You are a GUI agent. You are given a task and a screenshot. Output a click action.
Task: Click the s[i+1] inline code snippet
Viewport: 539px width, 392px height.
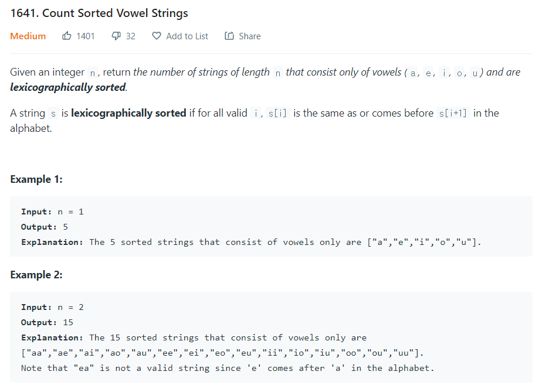453,113
